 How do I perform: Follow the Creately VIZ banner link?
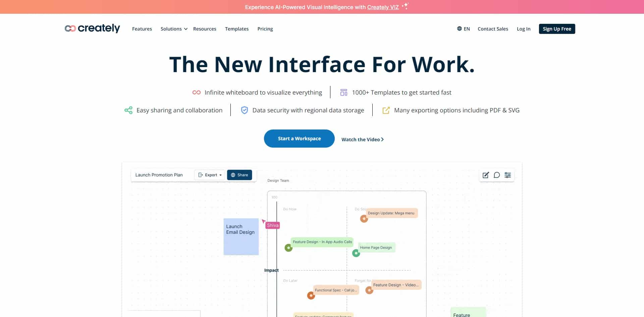(383, 7)
